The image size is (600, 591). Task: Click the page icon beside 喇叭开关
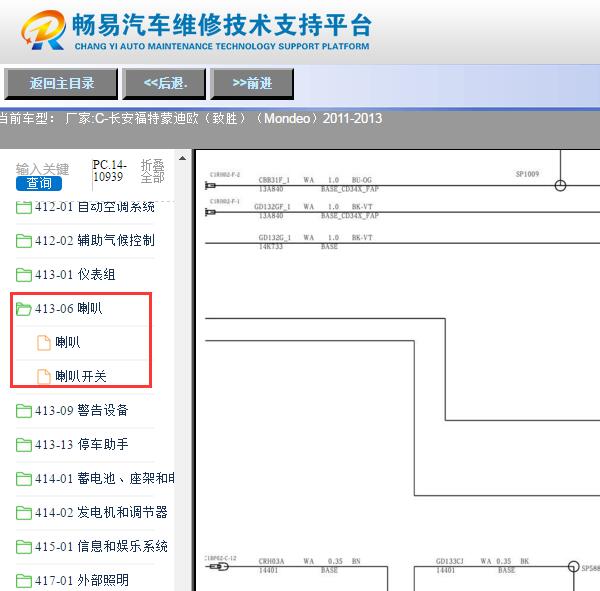44,376
